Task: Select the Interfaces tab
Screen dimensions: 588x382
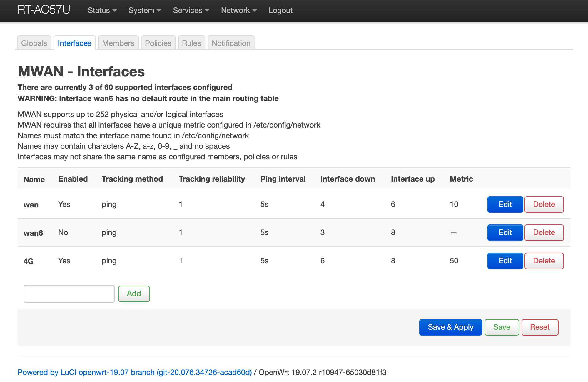Action: click(x=75, y=43)
